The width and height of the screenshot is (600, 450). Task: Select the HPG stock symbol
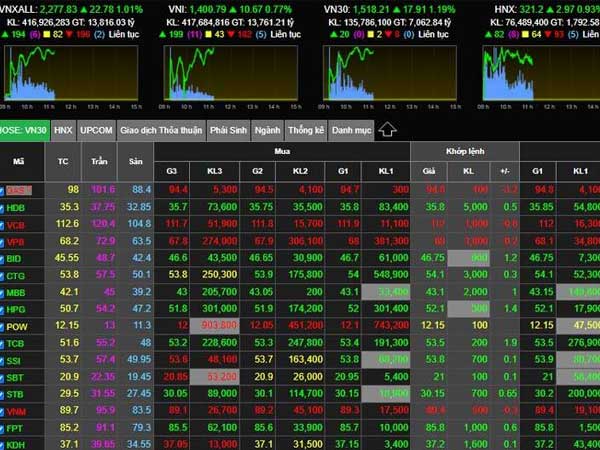(x=19, y=309)
